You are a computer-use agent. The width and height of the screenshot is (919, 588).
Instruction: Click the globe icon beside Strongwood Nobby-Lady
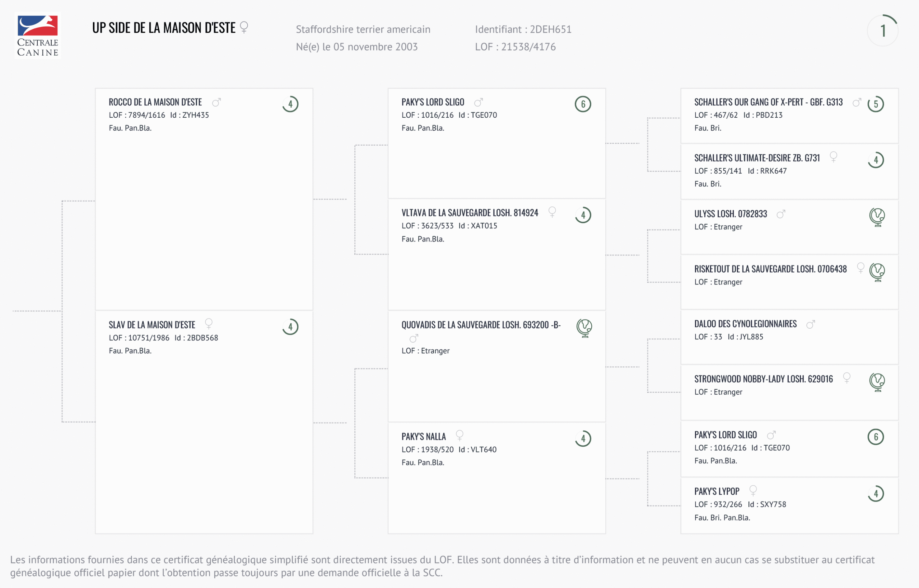(x=877, y=381)
